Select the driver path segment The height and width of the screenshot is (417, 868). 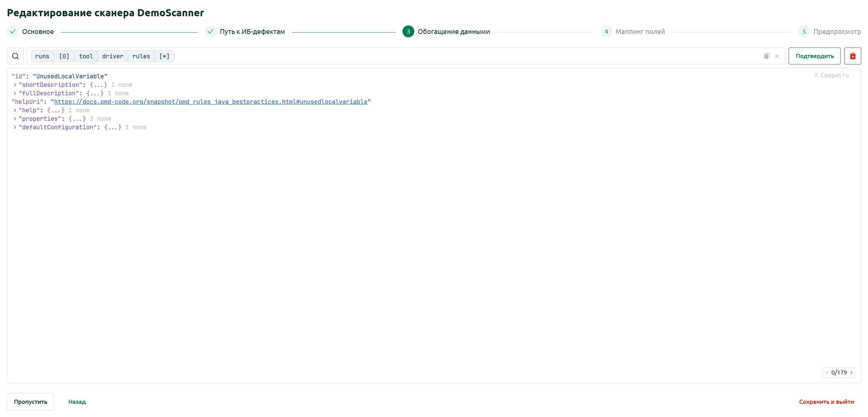tap(113, 56)
